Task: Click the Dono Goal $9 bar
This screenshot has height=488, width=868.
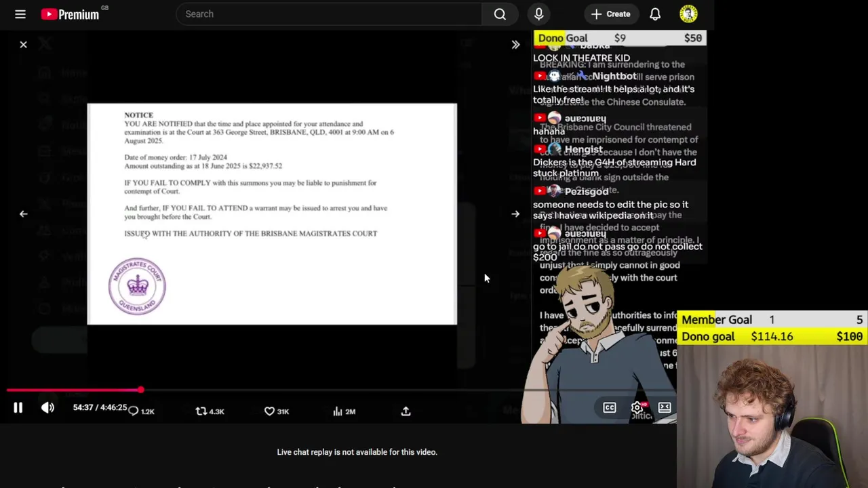Action: 620,38
